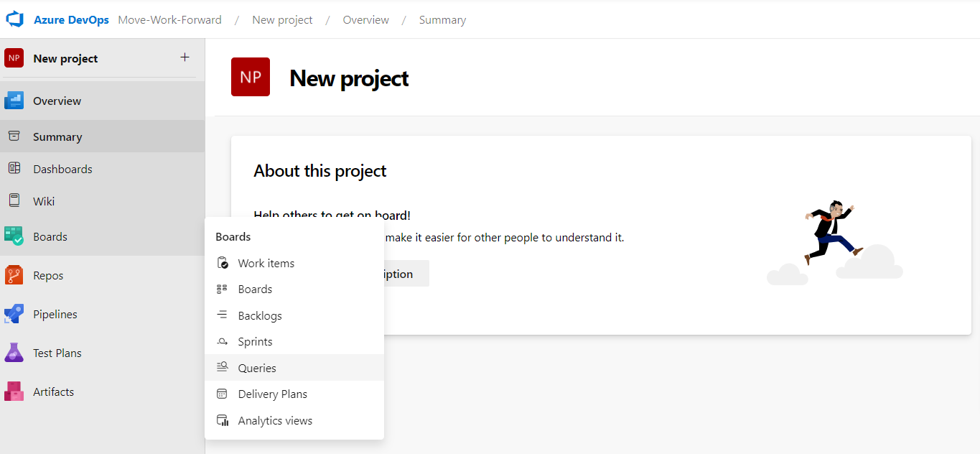Click the plus icon beside New project

185,57
